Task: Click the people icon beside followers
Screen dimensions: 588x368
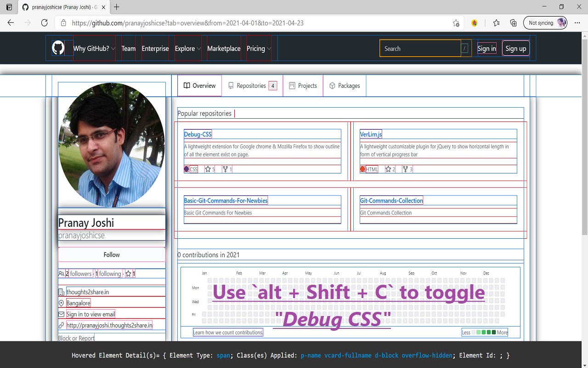Action: point(62,274)
